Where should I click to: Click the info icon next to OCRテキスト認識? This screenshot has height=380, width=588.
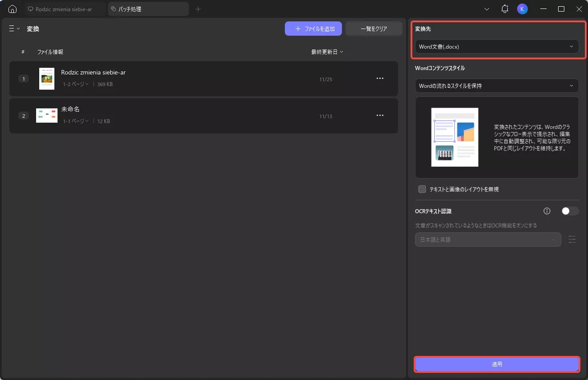click(x=547, y=211)
